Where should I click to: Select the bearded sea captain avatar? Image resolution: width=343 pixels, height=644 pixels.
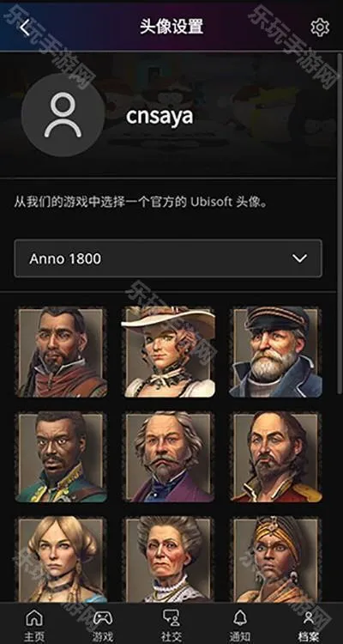[x=276, y=352]
